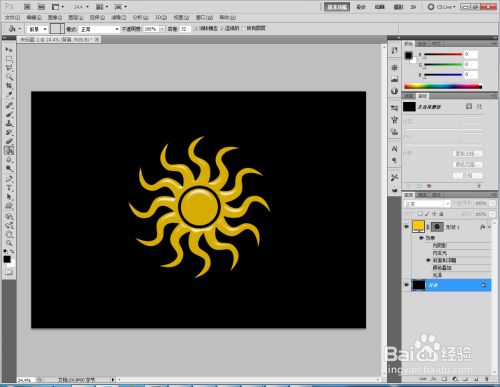Select the Move tool
Screen dimensions: 500x387
pos(9,50)
